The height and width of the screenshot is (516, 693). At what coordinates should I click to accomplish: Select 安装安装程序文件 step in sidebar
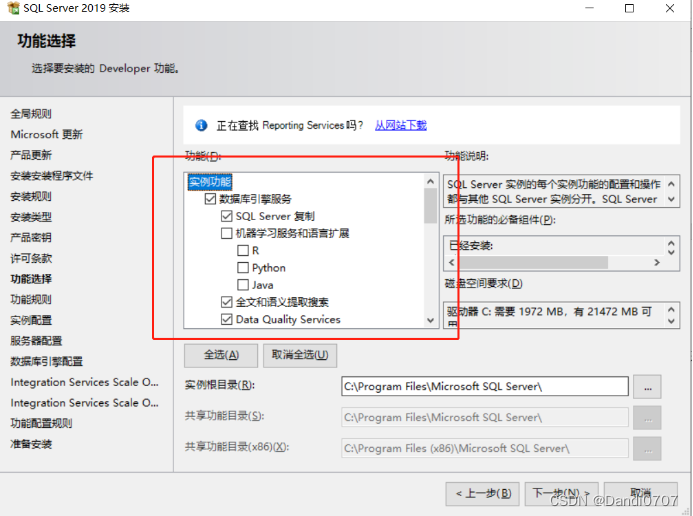click(52, 176)
